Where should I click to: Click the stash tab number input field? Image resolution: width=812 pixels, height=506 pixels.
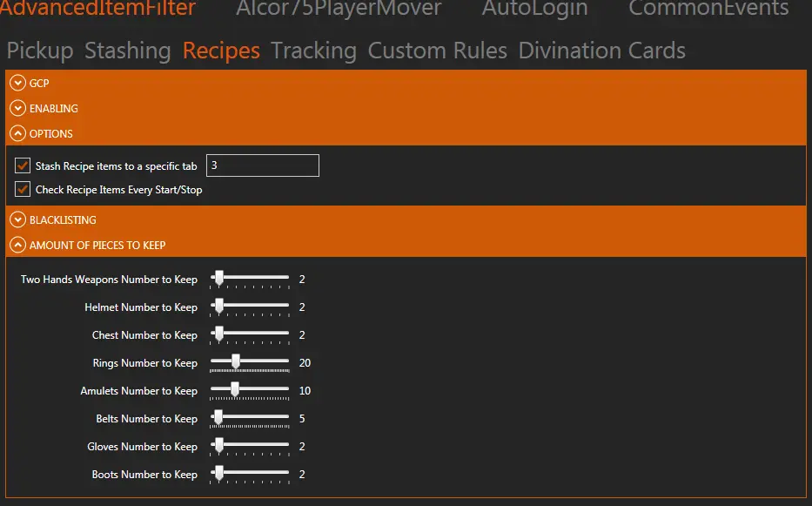coord(262,165)
